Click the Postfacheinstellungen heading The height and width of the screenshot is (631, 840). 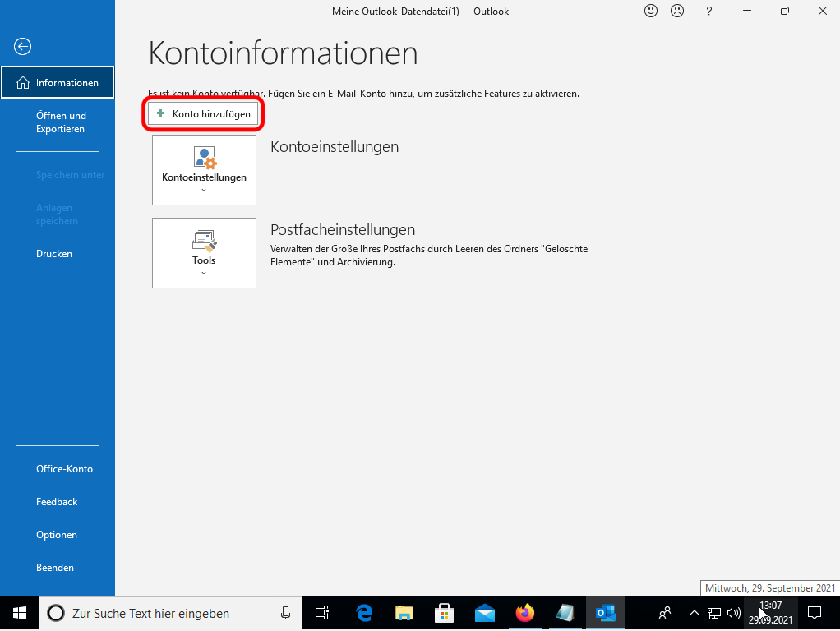(343, 230)
